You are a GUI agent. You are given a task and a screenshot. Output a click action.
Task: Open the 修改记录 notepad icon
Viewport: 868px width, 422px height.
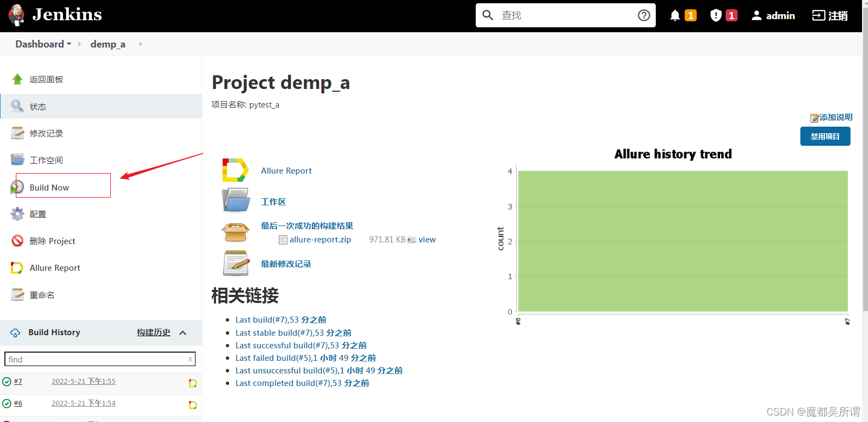point(17,133)
